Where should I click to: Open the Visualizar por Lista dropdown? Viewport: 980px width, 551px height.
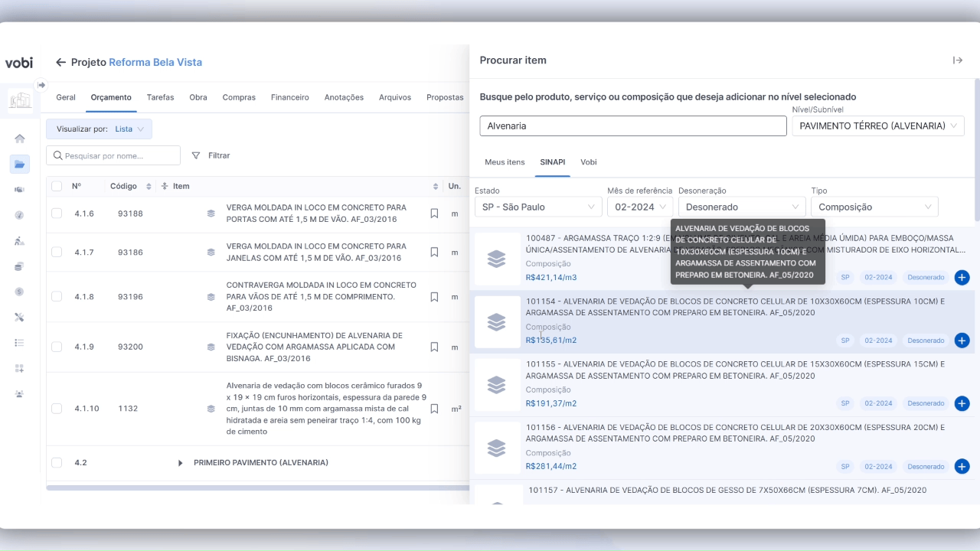pyautogui.click(x=100, y=129)
